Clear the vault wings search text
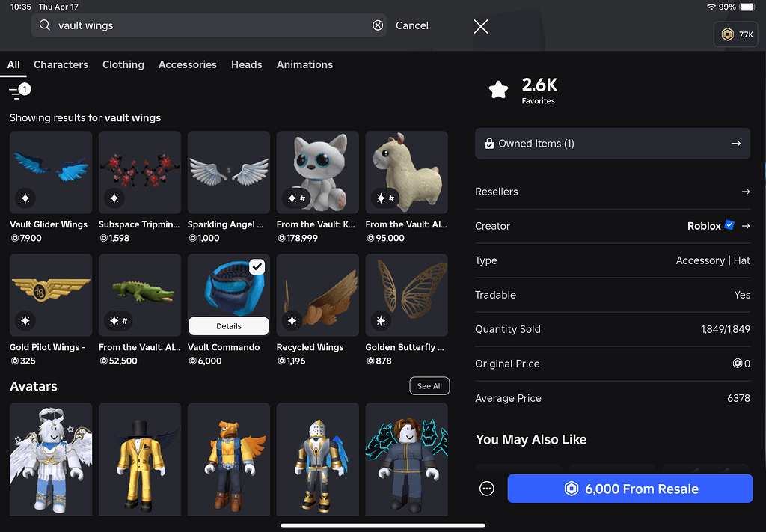 pos(378,25)
